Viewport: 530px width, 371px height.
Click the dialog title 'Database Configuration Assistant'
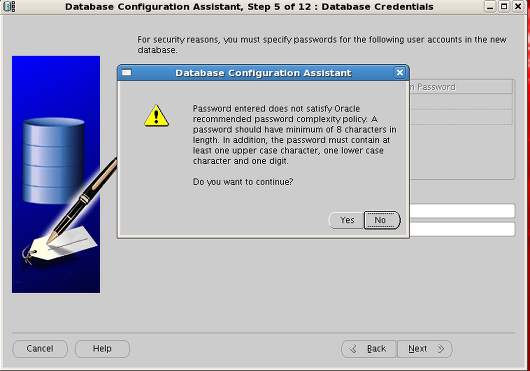click(x=263, y=73)
